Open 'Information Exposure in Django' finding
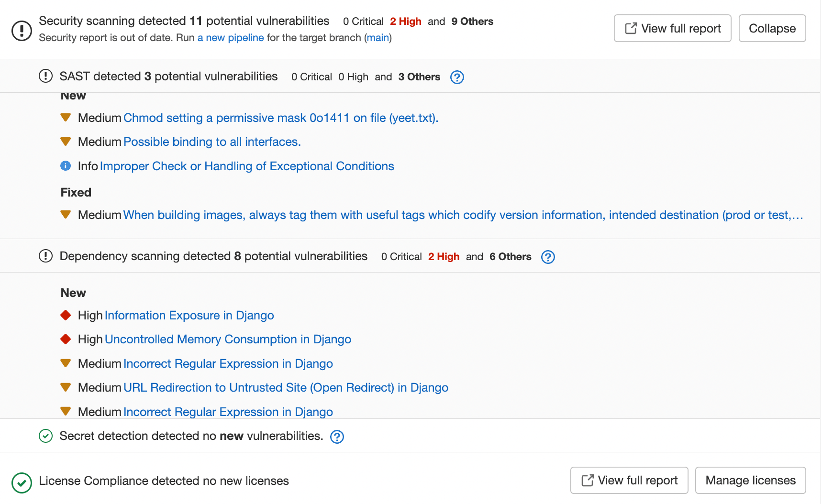 click(189, 315)
